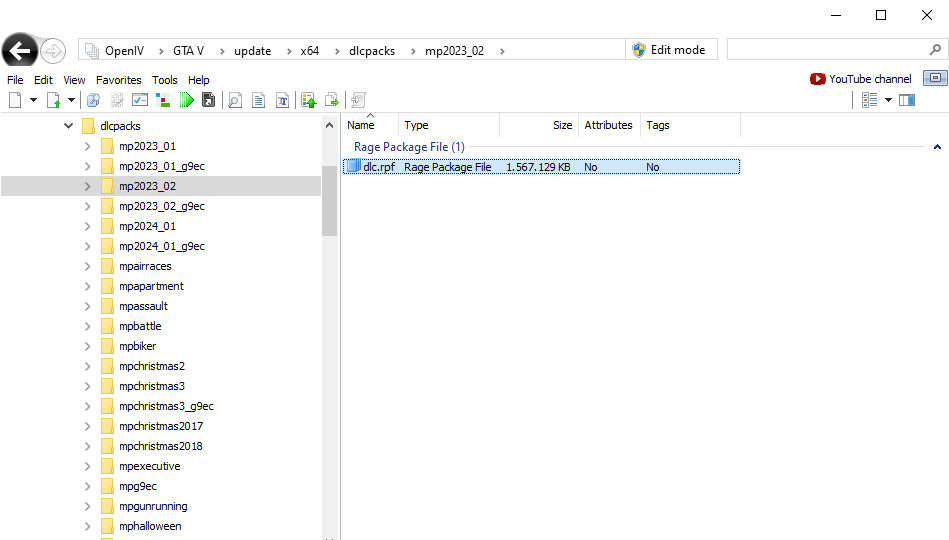Viewport: 949px width, 540px height.
Task: Expand the mpairraces folder
Action: pos(88,266)
